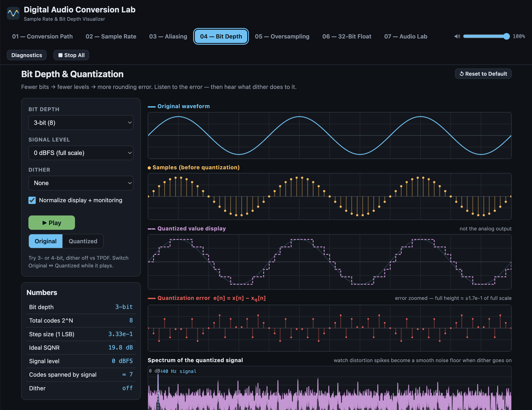Open the Diagnostics panel

point(26,55)
